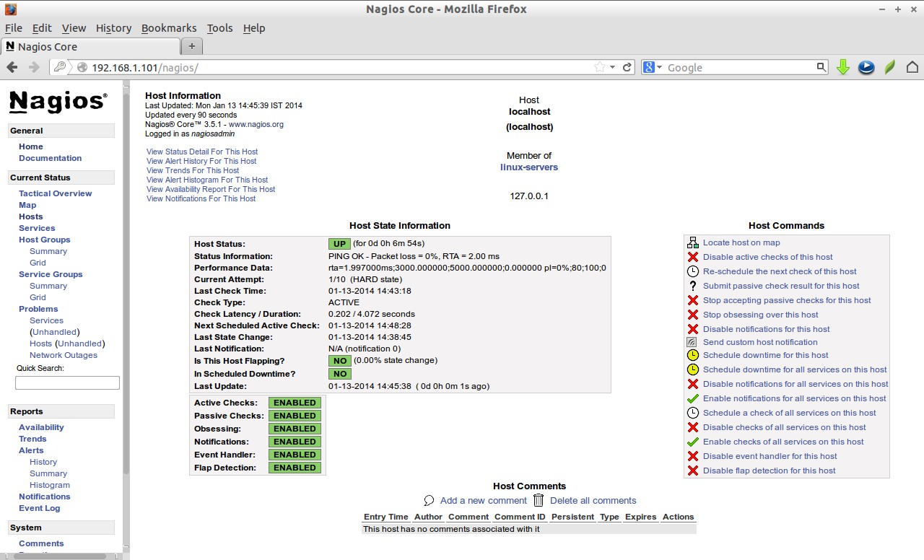
Task: Open the History menu
Action: pos(113,28)
